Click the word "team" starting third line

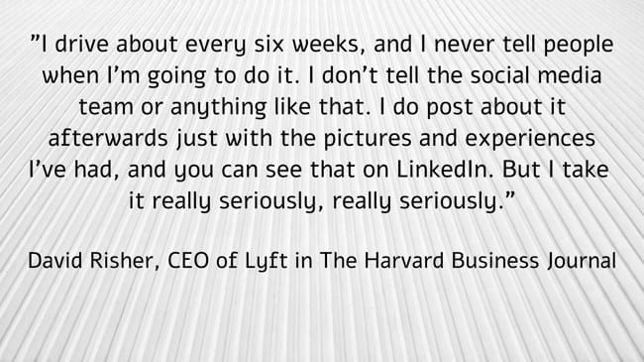click(x=106, y=108)
